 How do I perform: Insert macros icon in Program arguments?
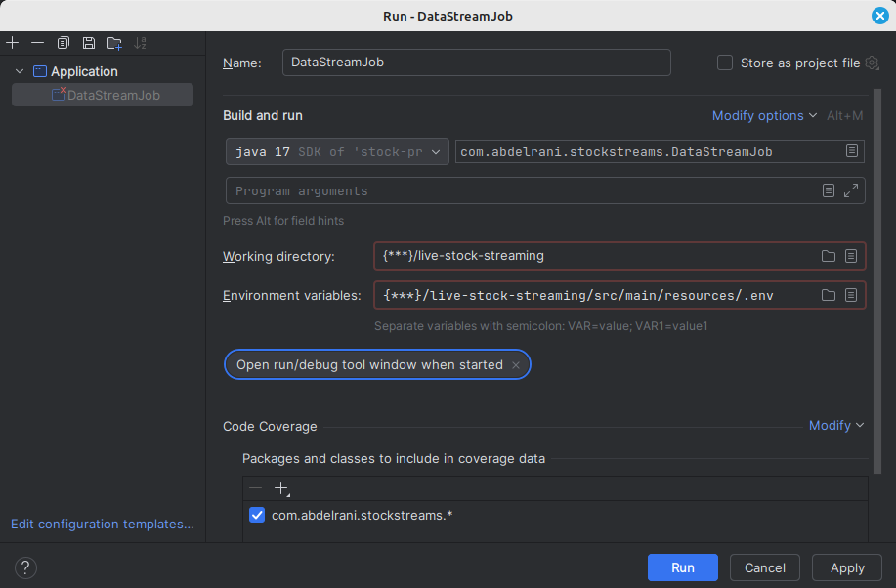tap(828, 190)
